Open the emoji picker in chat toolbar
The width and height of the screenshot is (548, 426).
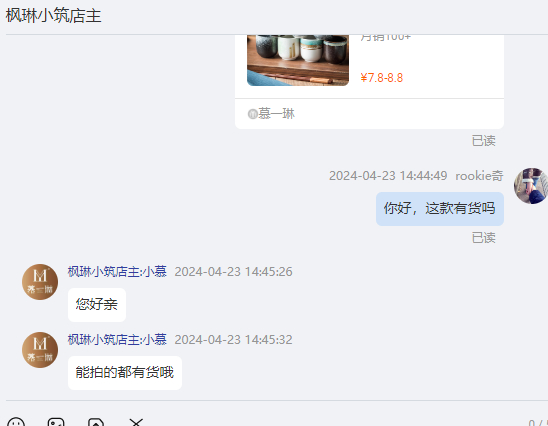point(16,422)
